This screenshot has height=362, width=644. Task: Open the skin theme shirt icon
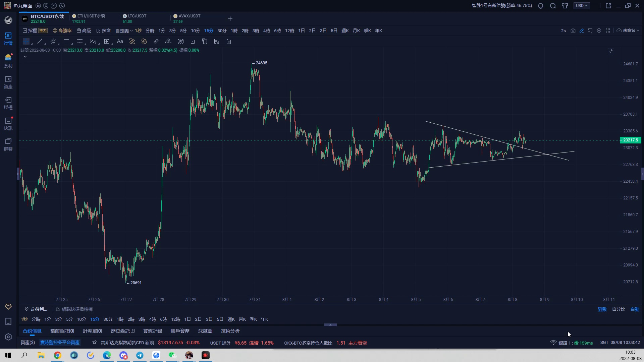565,6
